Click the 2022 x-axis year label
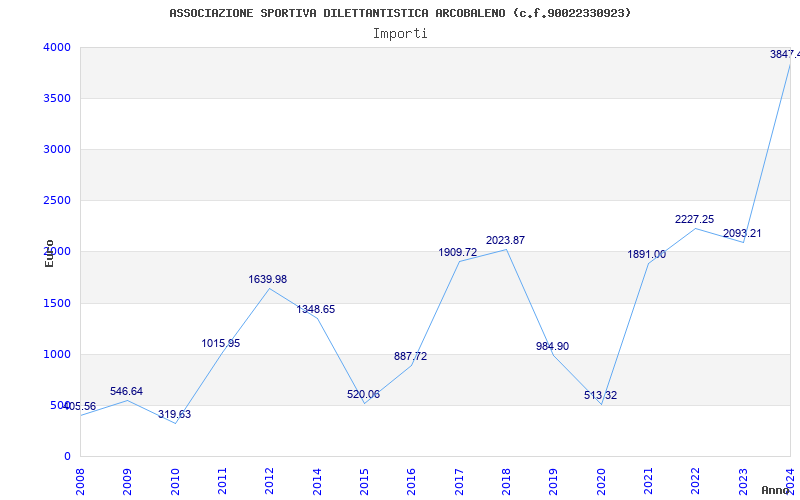Image resolution: width=800 pixels, height=500 pixels. tap(696, 481)
